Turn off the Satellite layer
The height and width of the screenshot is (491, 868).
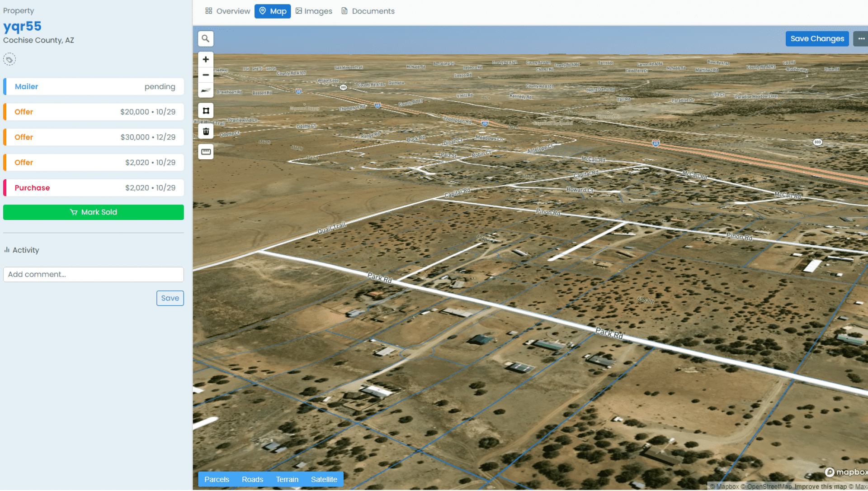pyautogui.click(x=324, y=479)
